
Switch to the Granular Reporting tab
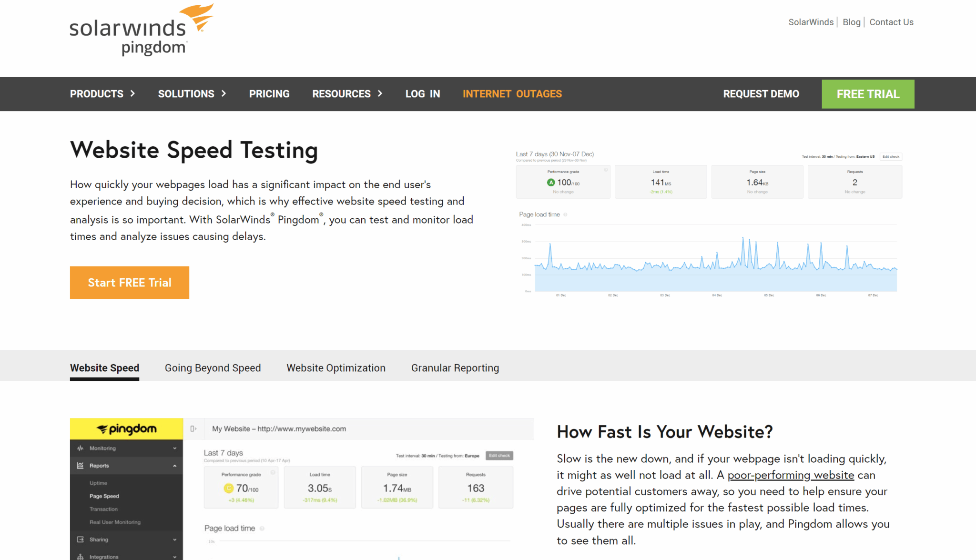(x=455, y=368)
